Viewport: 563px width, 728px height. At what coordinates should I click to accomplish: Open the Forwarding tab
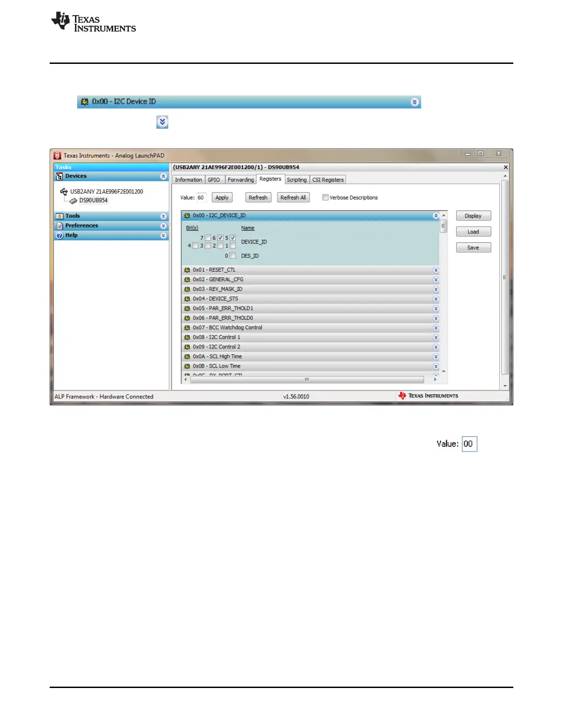click(241, 180)
